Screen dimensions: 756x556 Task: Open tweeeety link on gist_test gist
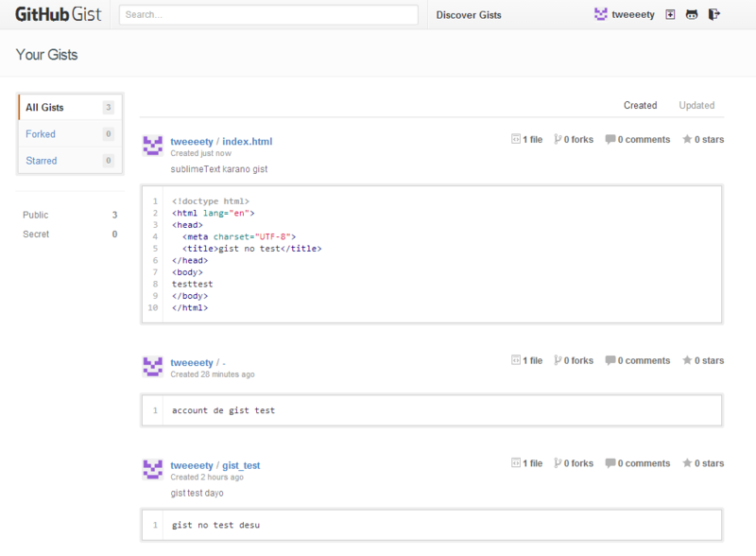pyautogui.click(x=192, y=465)
